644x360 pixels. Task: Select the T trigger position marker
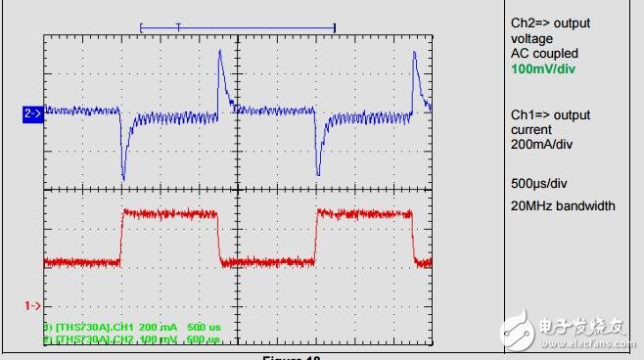tap(178, 27)
